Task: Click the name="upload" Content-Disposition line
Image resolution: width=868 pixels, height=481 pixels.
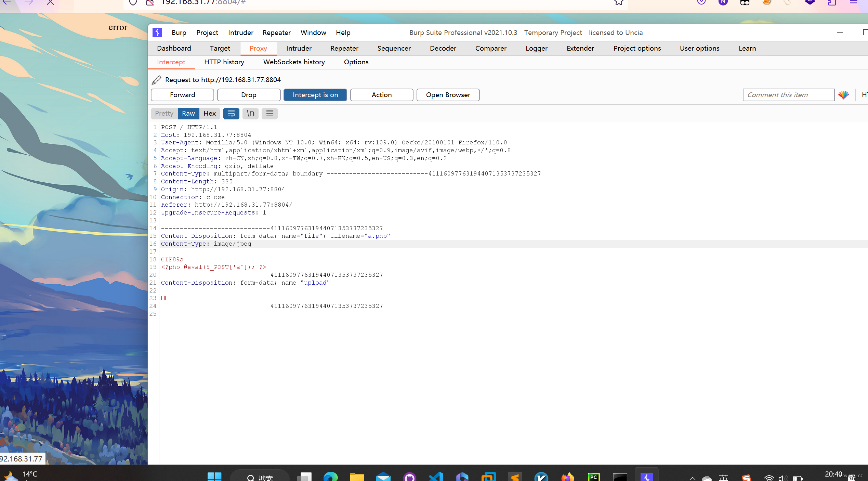Action: click(246, 283)
